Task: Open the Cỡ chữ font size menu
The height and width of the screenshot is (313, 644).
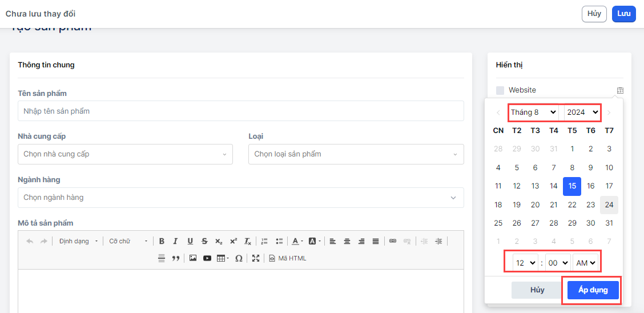Action: pos(128,241)
